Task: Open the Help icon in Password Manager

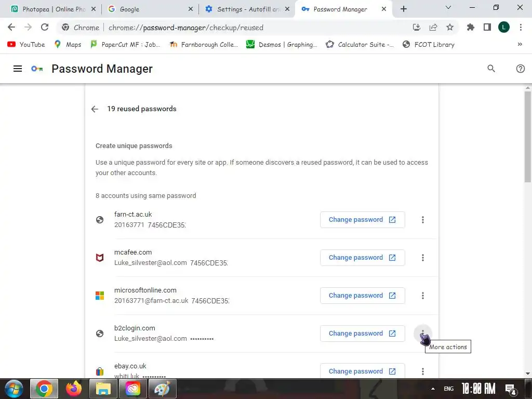Action: click(x=520, y=69)
